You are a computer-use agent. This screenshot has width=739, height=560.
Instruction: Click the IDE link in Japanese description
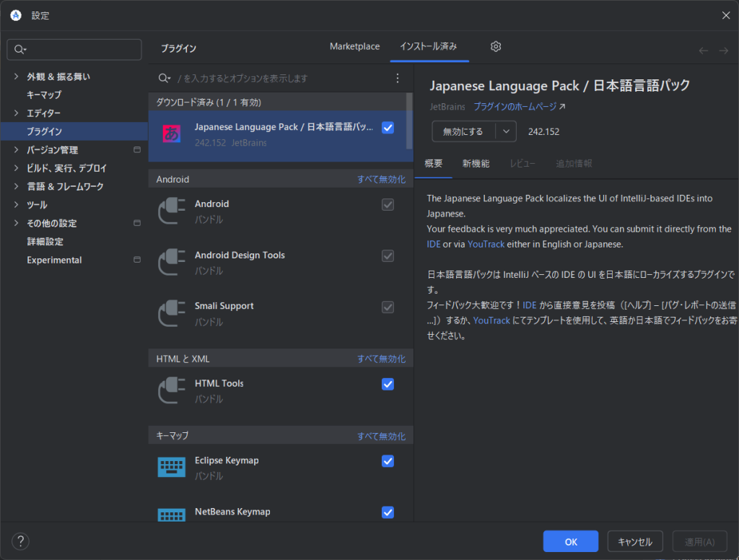[x=529, y=305]
